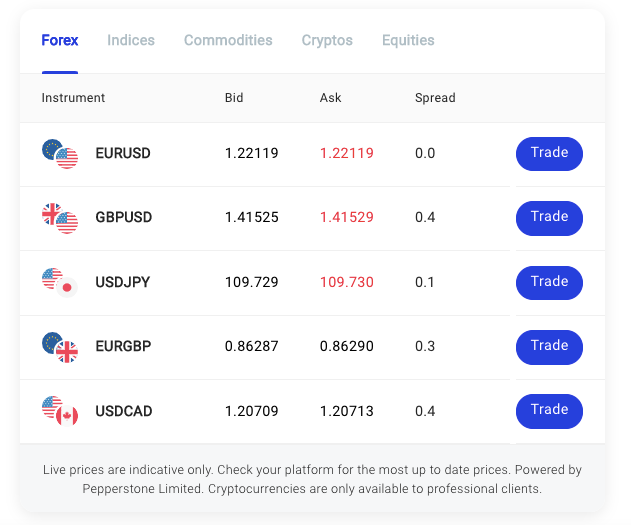Go to the Equities tab
This screenshot has width=631, height=525.
point(408,41)
